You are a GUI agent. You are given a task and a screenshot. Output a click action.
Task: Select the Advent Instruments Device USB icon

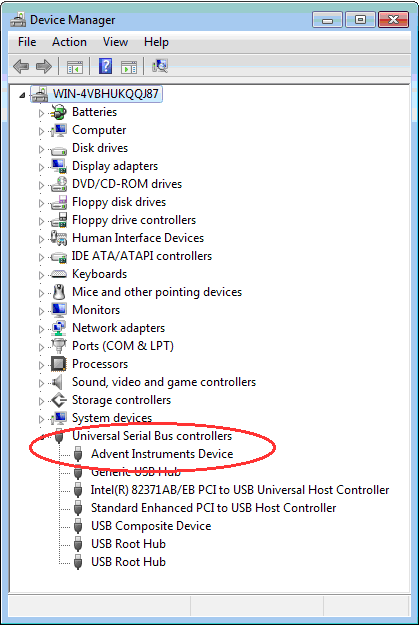click(x=78, y=454)
